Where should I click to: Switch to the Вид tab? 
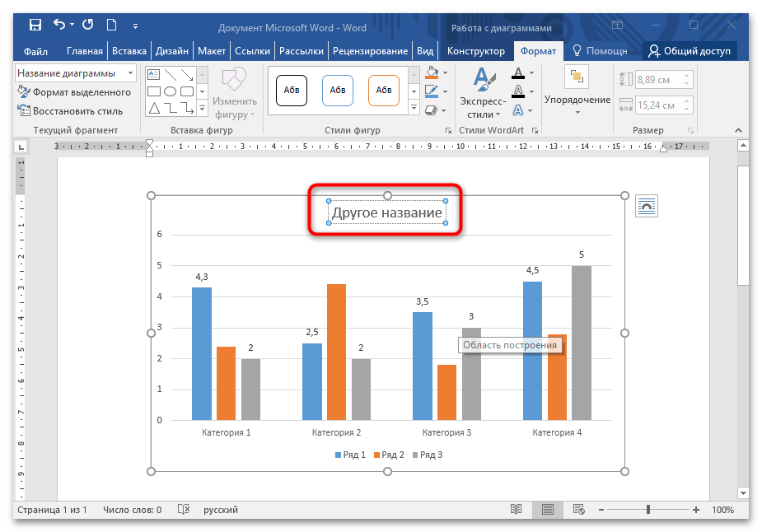(425, 51)
